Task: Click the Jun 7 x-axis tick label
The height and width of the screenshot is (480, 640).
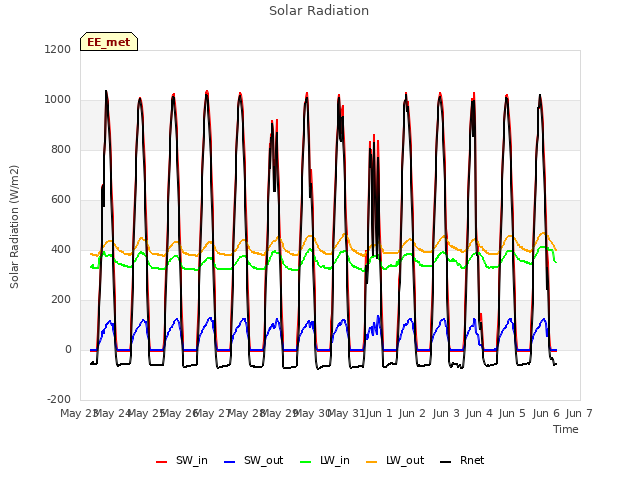Action: (579, 413)
